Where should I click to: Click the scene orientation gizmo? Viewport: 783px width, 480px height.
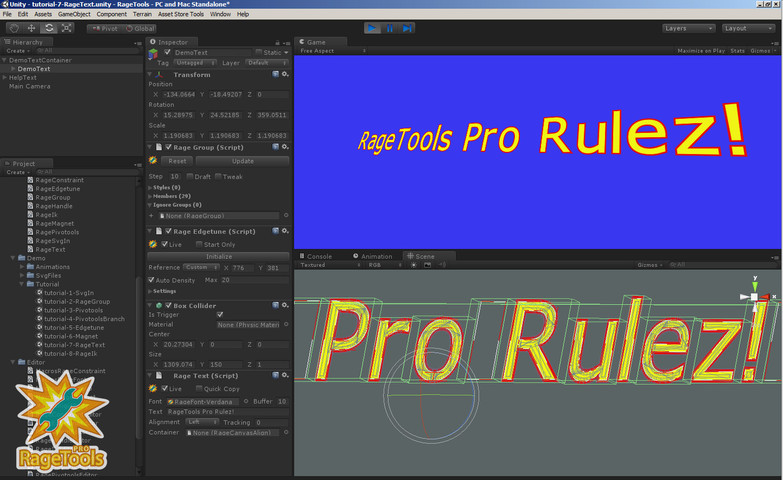tap(755, 296)
